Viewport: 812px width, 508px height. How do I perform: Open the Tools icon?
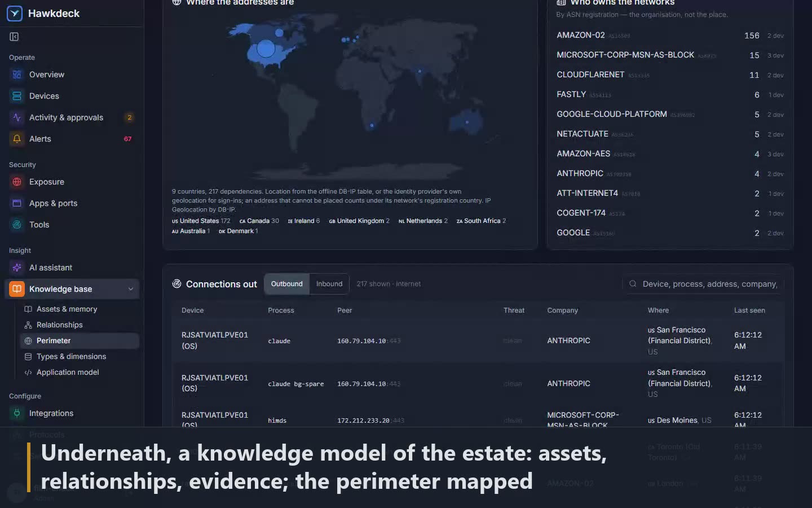(17, 225)
